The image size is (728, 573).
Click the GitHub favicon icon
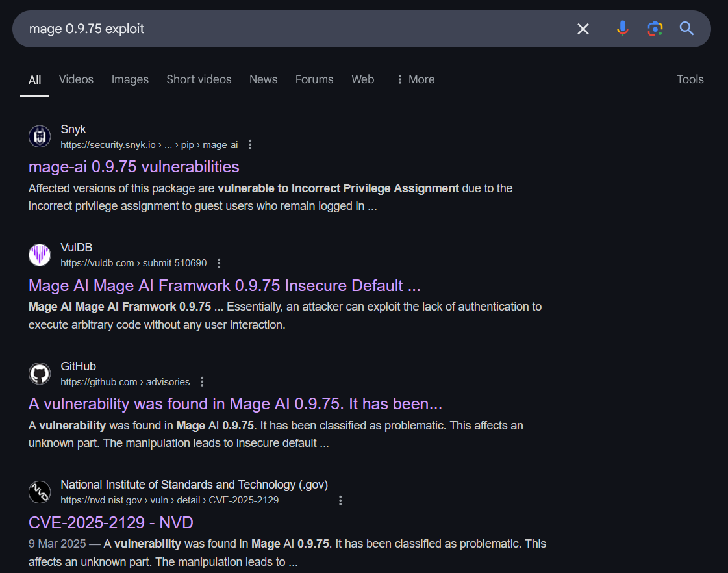[x=40, y=374]
